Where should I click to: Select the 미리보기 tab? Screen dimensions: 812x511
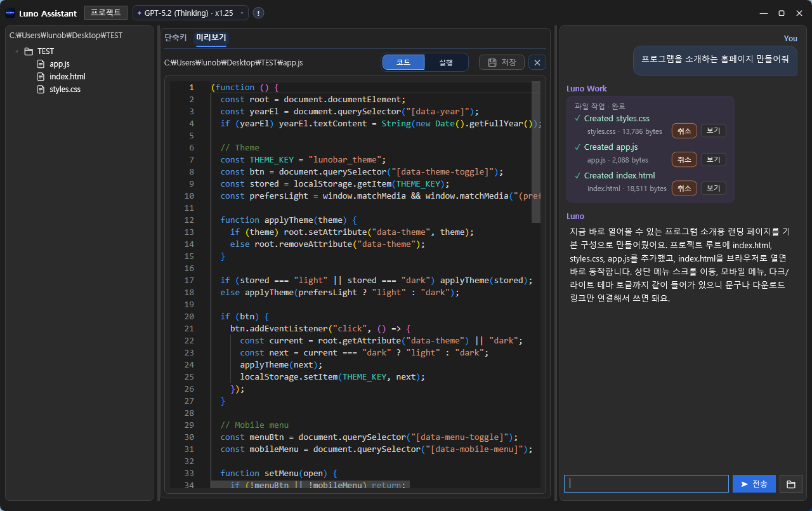[211, 37]
